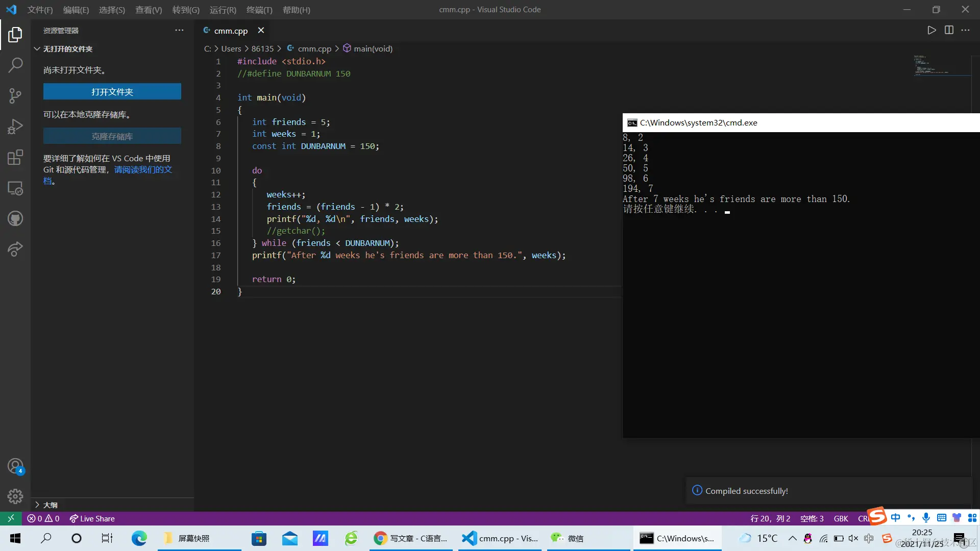The width and height of the screenshot is (980, 551).
Task: Open the Run and Debug view
Action: [x=15, y=127]
